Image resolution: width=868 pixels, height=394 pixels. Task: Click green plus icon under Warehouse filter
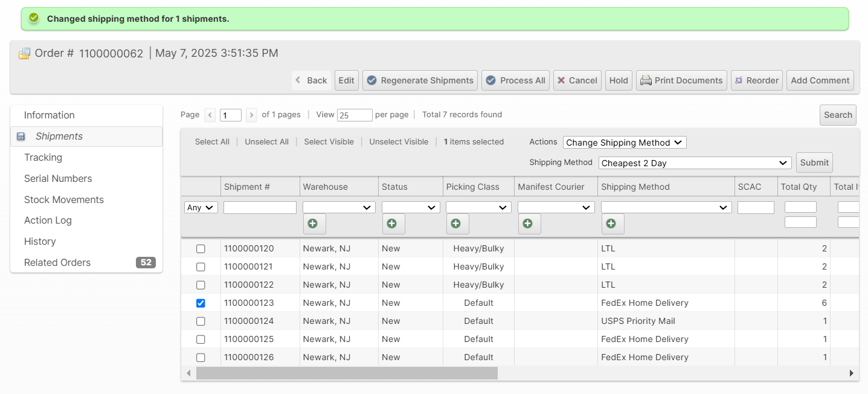click(x=313, y=224)
